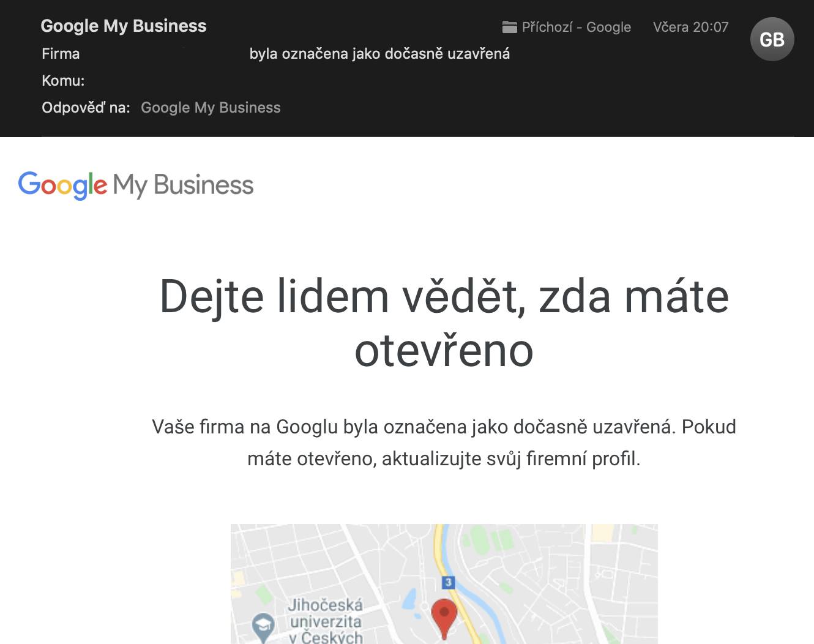Click the map thumbnail of České Budějovice
This screenshot has width=814, height=644.
click(444, 583)
